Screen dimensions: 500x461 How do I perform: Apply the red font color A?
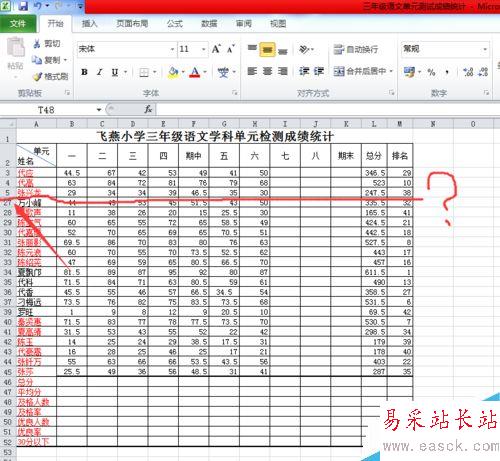(x=195, y=72)
